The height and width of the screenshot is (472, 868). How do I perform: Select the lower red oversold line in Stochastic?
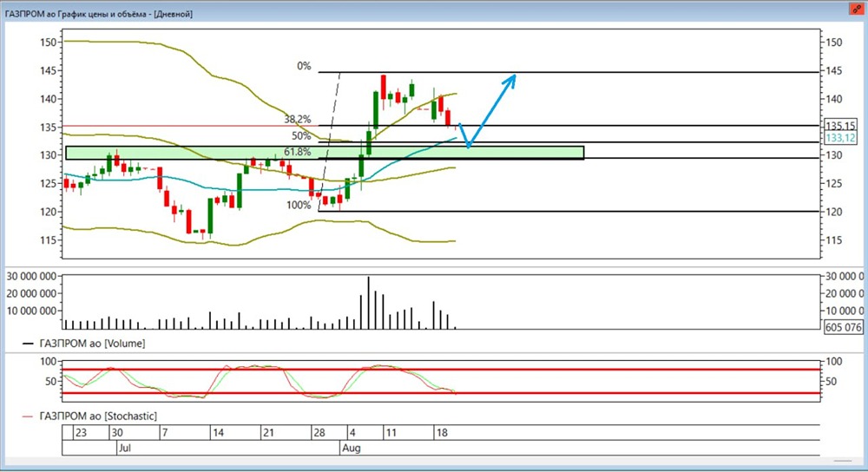coord(441,393)
